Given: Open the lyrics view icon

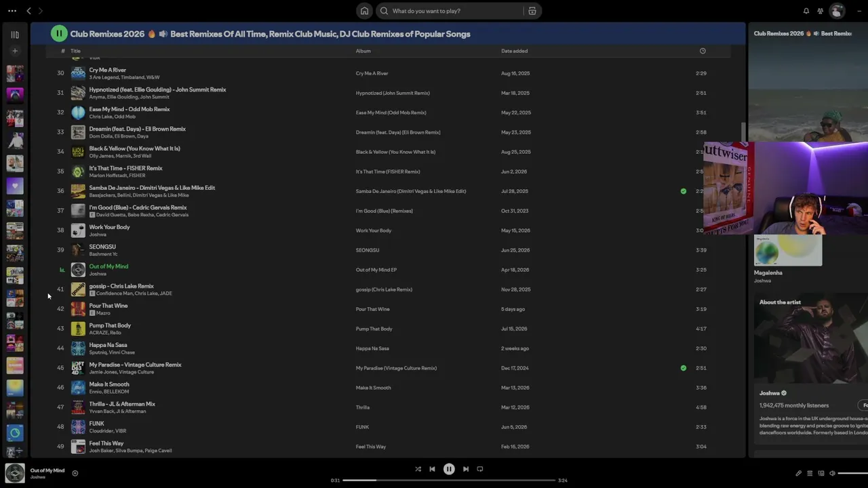Looking at the screenshot, I should click(x=799, y=473).
